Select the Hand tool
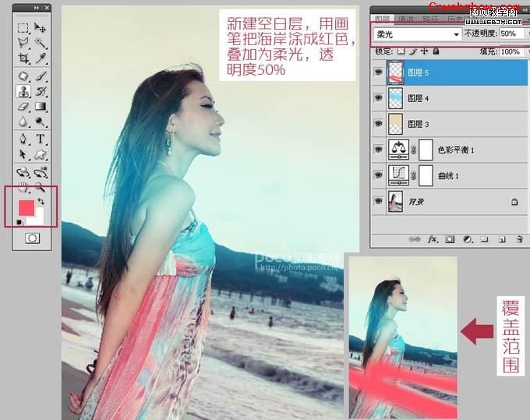This screenshot has width=530, height=420. [x=23, y=187]
